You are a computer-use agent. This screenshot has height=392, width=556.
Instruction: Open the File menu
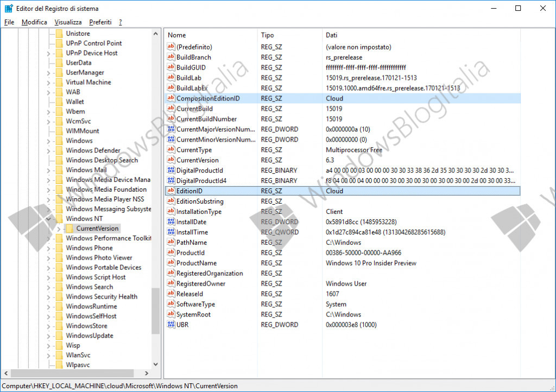[9, 22]
